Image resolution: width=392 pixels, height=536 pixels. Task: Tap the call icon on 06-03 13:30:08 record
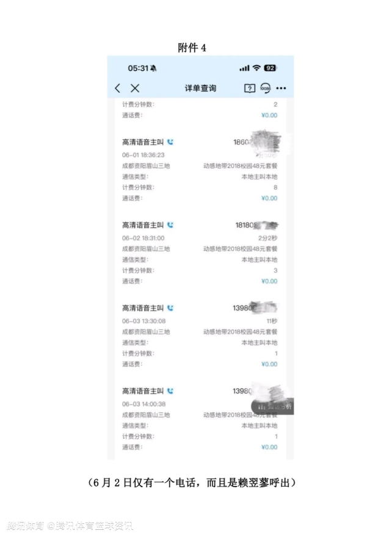170,308
